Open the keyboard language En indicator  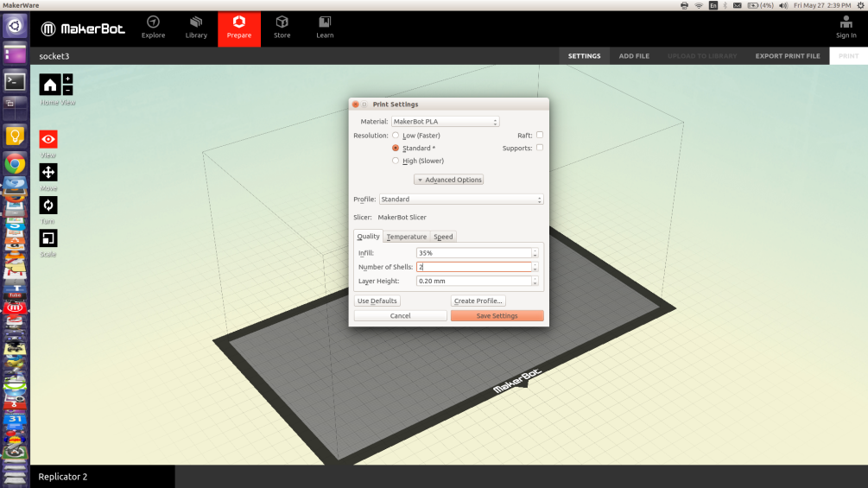713,5
